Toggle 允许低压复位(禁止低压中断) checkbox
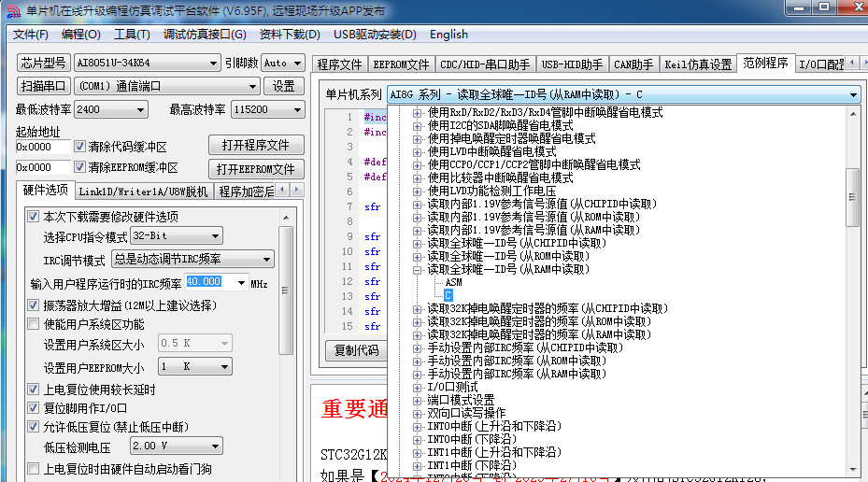Screen dimensions: 868x482 [x=34, y=427]
